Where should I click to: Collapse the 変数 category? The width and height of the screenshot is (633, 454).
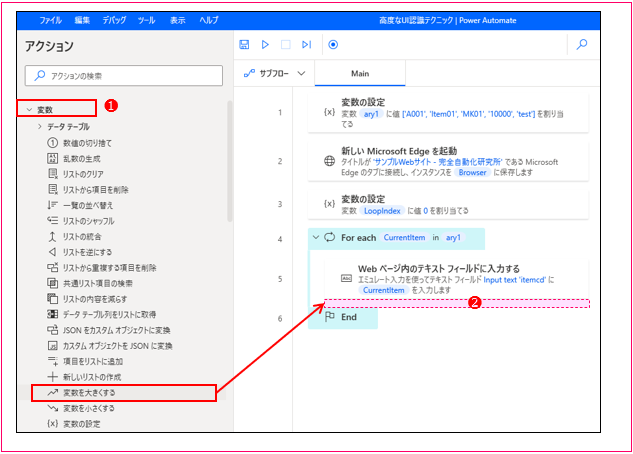point(29,109)
